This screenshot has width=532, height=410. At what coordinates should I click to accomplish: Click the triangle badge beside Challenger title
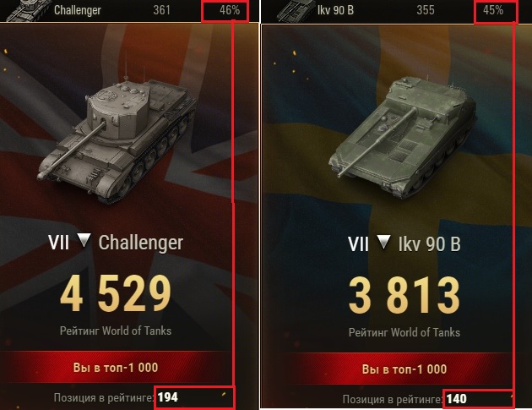pyautogui.click(x=84, y=240)
